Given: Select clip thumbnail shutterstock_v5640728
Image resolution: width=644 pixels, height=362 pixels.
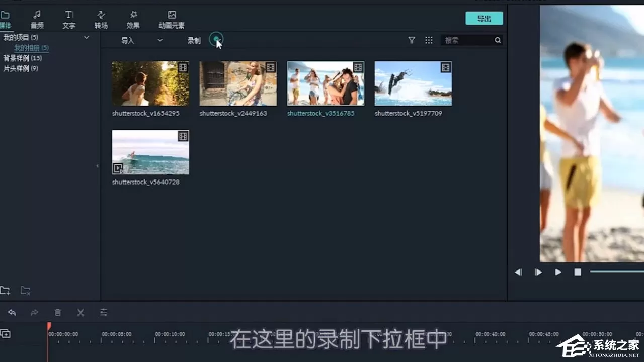Looking at the screenshot, I should point(150,152).
